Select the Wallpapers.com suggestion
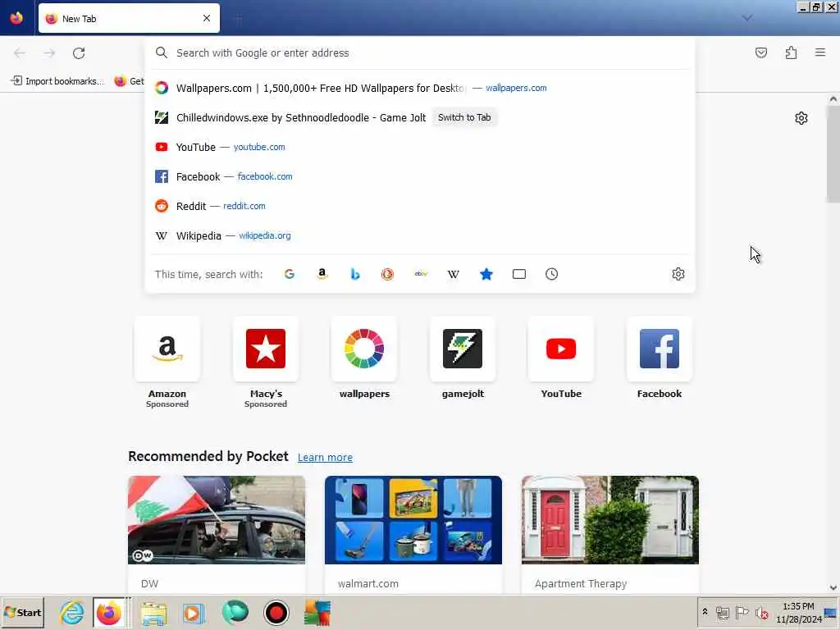The width and height of the screenshot is (840, 630). coord(421,88)
